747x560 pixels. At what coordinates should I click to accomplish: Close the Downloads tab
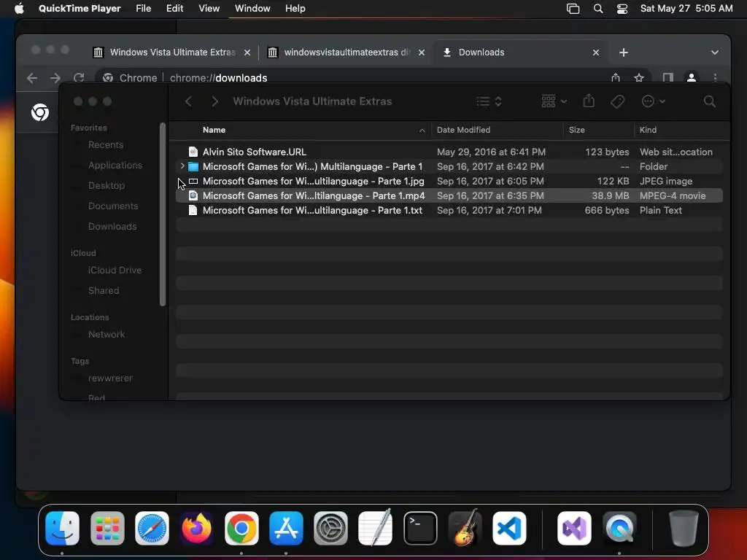pyautogui.click(x=595, y=52)
